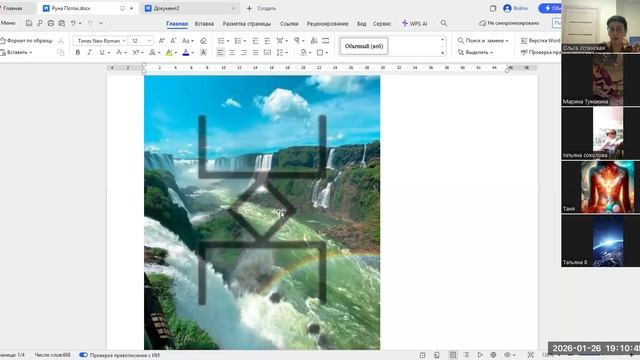Image resolution: width=640 pixels, height=360 pixels.
Task: Center align the text
Action: pos(232,53)
